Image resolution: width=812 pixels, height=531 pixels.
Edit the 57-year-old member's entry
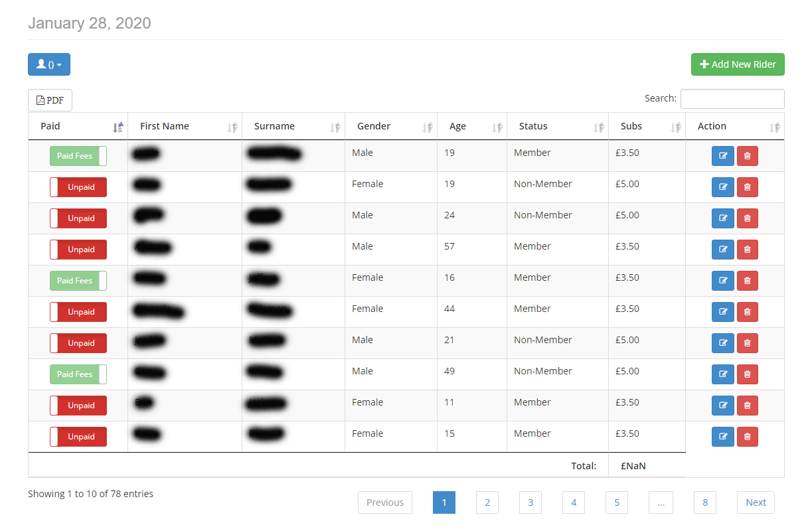tap(722, 249)
